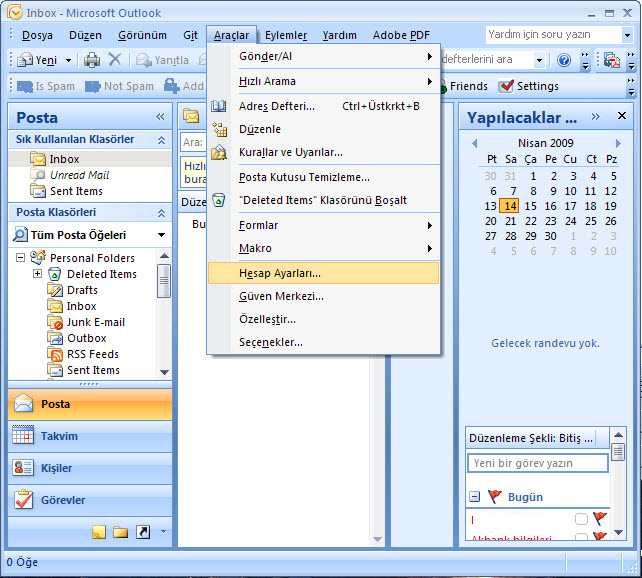Select Güven Merkezi menu item
The height and width of the screenshot is (578, 642).
323,296
